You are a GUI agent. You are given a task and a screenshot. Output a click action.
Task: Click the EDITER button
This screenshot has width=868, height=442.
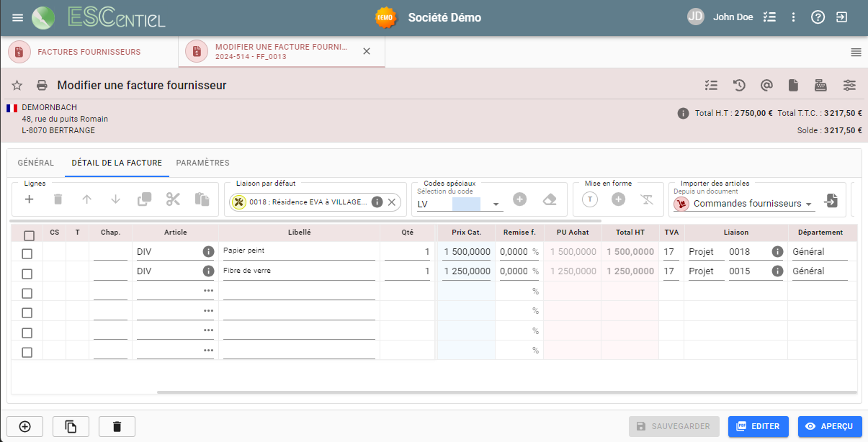pyautogui.click(x=758, y=426)
